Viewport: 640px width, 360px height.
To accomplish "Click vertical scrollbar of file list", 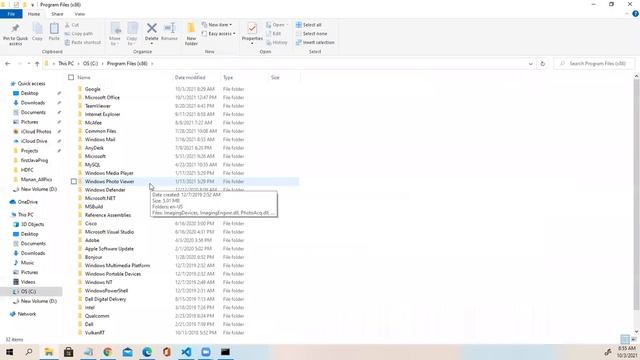I will click(636, 194).
